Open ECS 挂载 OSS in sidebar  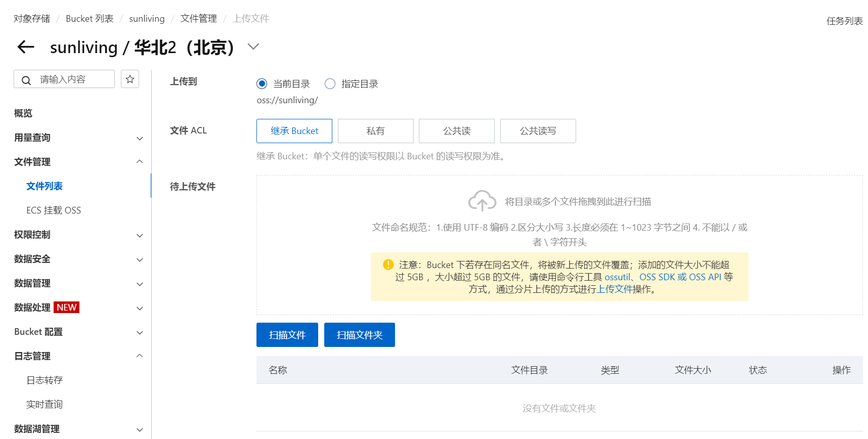point(54,210)
